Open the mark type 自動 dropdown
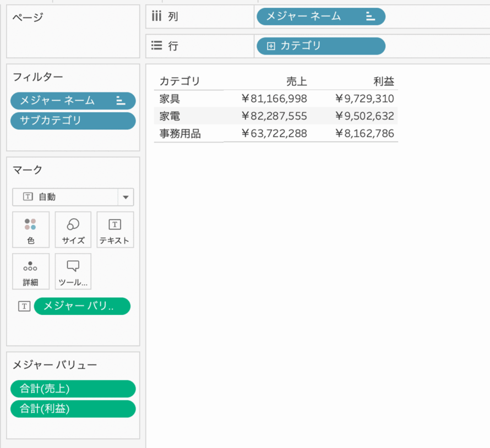490x448 pixels. pyautogui.click(x=73, y=197)
